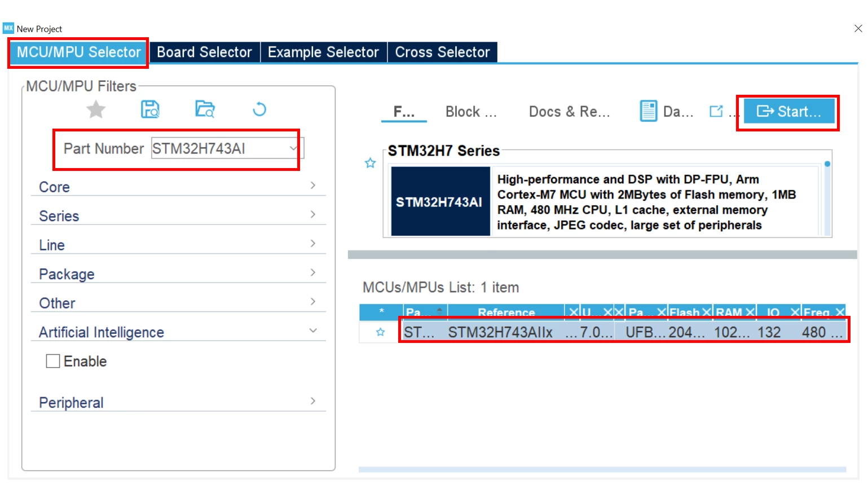
Task: Expand the Line filter section
Action: click(178, 245)
